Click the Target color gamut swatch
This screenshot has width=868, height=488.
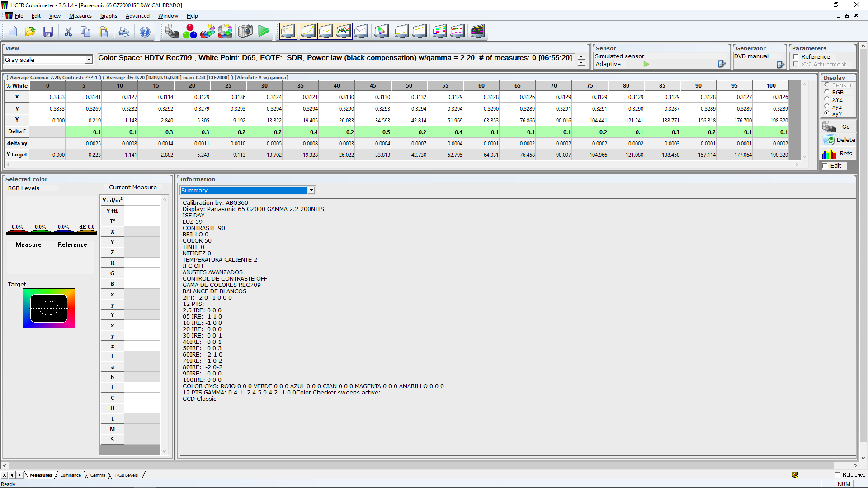pos(49,308)
